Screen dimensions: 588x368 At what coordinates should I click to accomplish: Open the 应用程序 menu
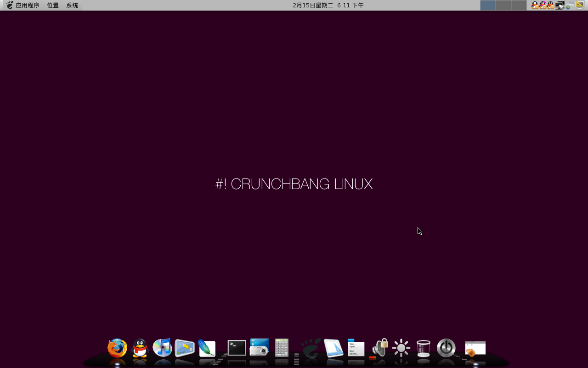click(x=28, y=6)
